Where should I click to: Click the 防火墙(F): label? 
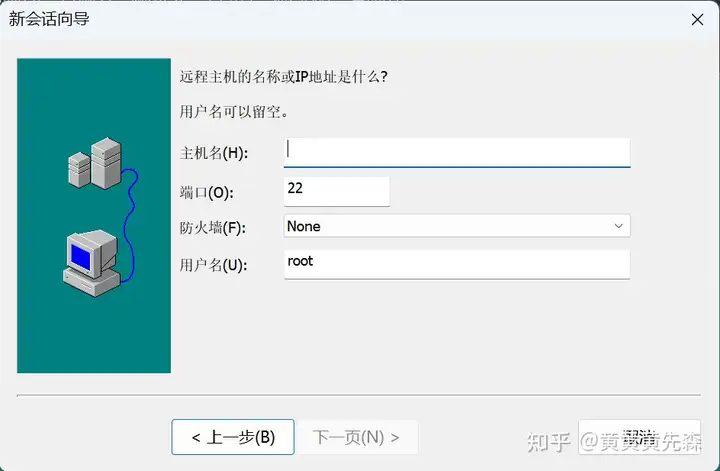pos(213,227)
